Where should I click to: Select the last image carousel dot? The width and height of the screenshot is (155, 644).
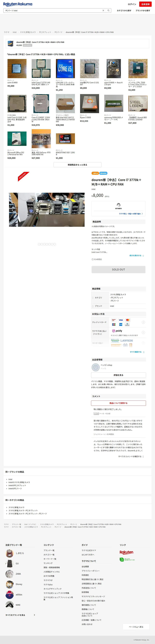55,244
